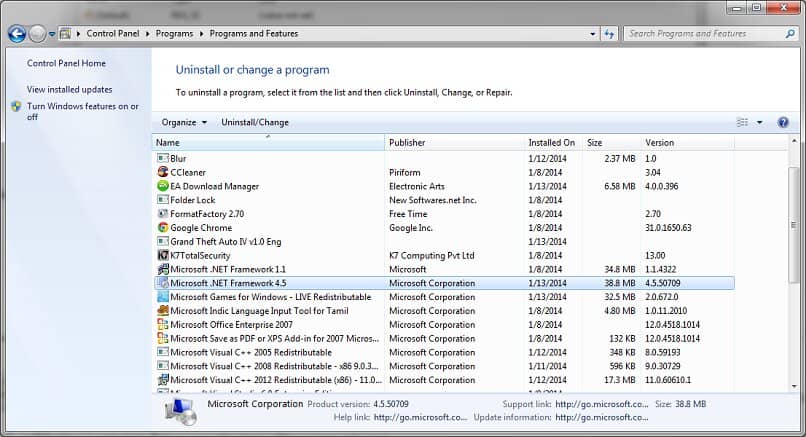The image size is (806, 437).
Task: Click the Support link URL in details
Action: point(602,404)
